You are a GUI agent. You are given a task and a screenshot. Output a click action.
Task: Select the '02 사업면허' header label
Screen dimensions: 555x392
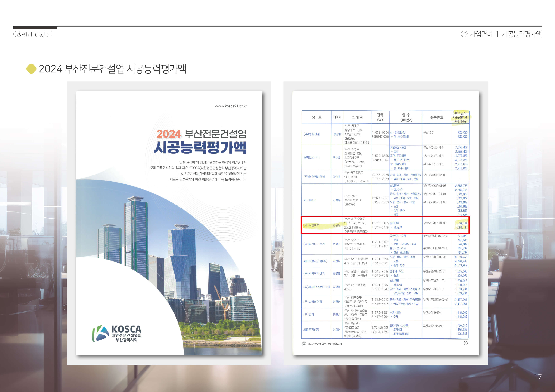[476, 34]
